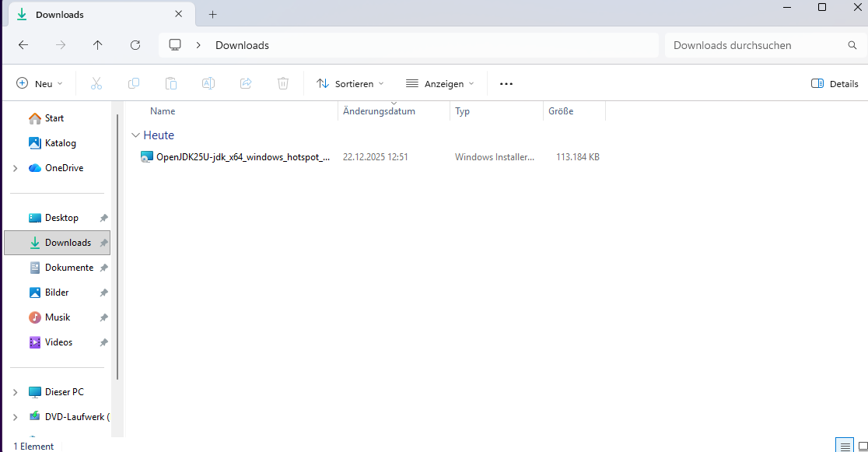Image resolution: width=868 pixels, height=452 pixels.
Task: Switch to large thumbnails view layout
Action: pyautogui.click(x=863, y=445)
